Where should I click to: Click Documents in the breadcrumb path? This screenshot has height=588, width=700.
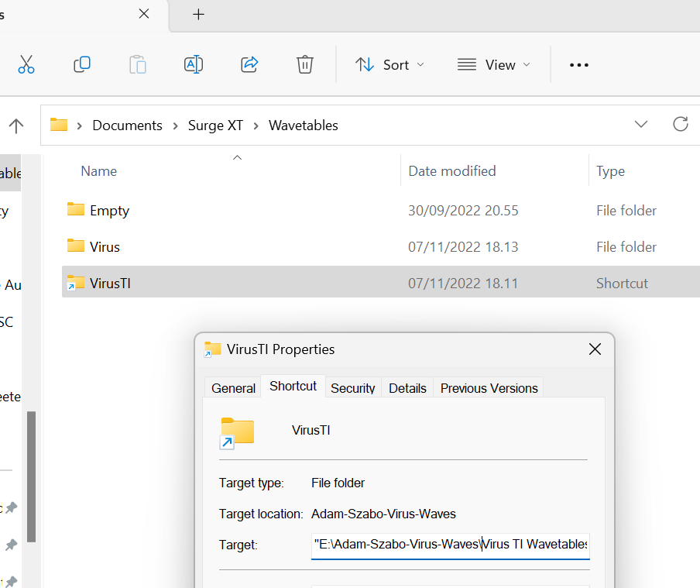pyautogui.click(x=127, y=126)
